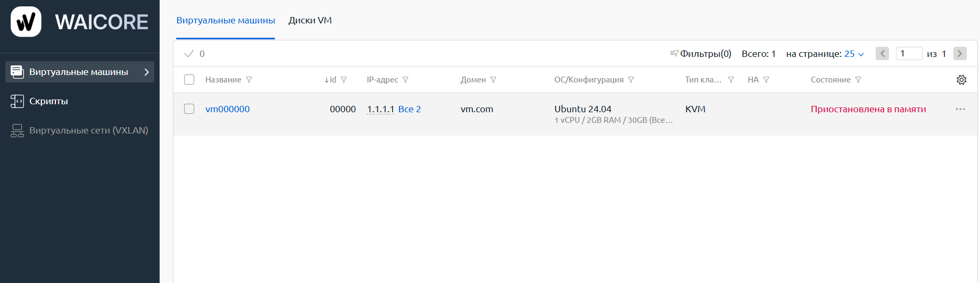Filter by the Название column funnel icon
This screenshot has width=980, height=283.
click(x=249, y=80)
